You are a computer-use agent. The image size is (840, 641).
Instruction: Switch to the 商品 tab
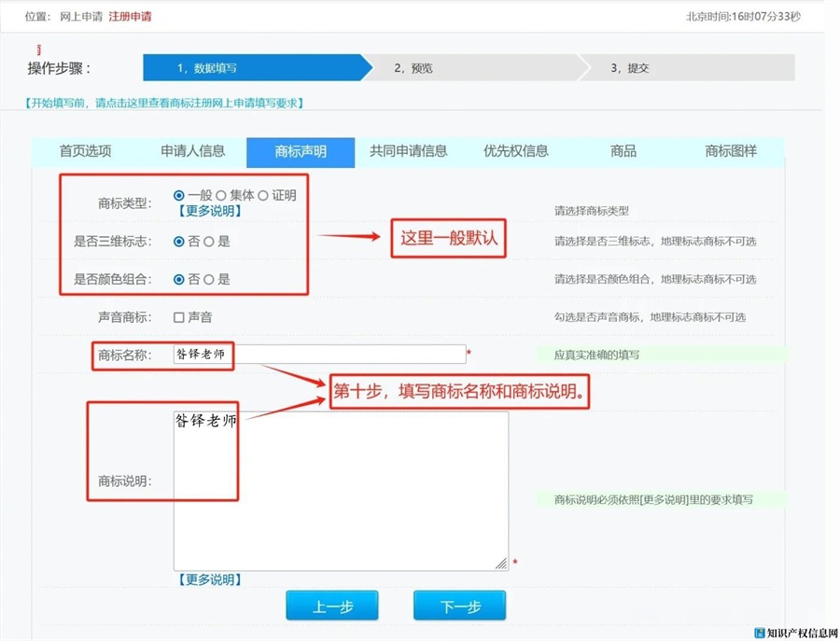623,151
